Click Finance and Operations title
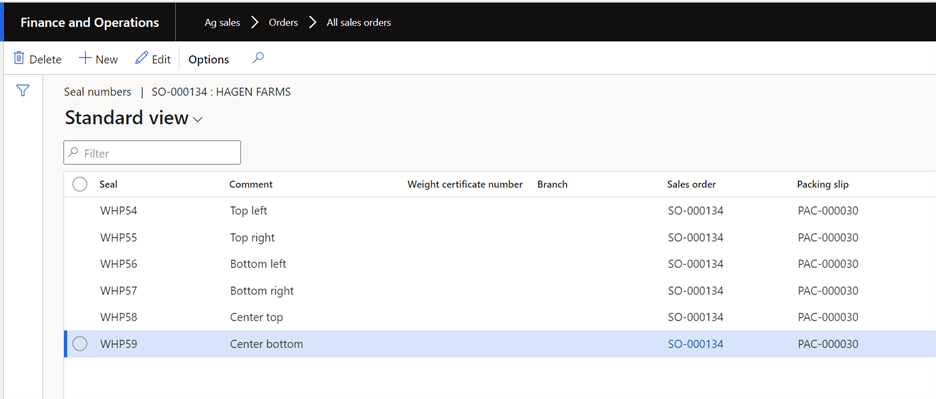Viewport: 936px width, 399px height. (x=90, y=23)
